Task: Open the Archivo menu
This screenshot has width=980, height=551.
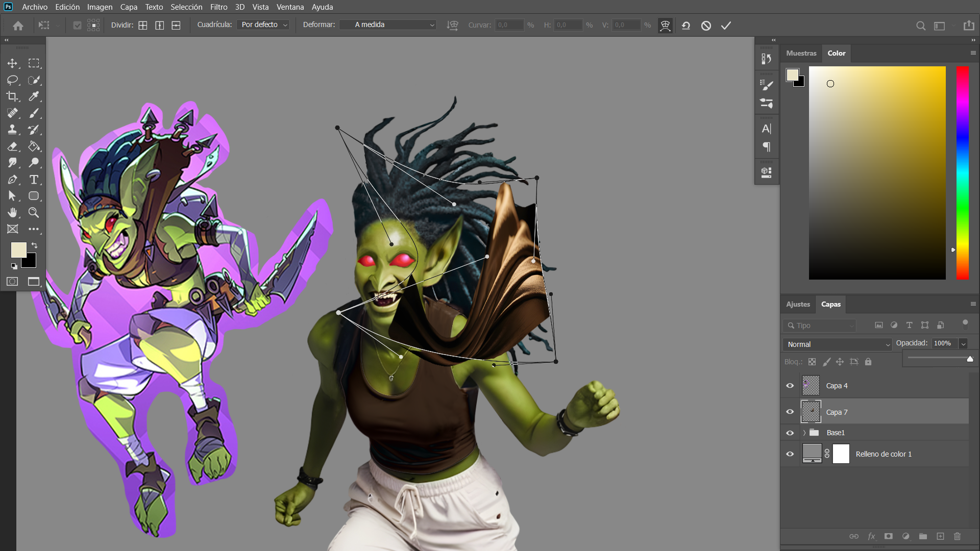Action: (x=35, y=7)
